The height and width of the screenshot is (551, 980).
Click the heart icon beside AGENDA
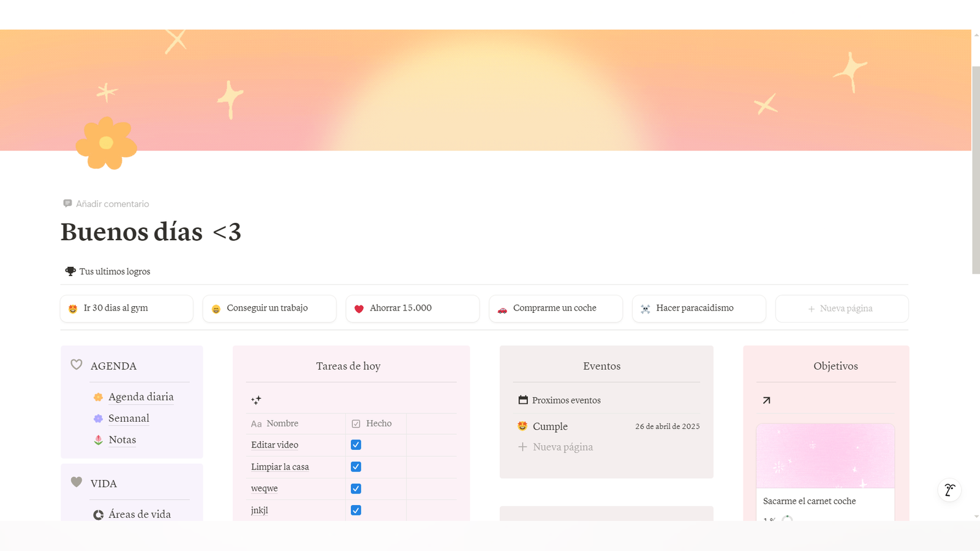(77, 365)
